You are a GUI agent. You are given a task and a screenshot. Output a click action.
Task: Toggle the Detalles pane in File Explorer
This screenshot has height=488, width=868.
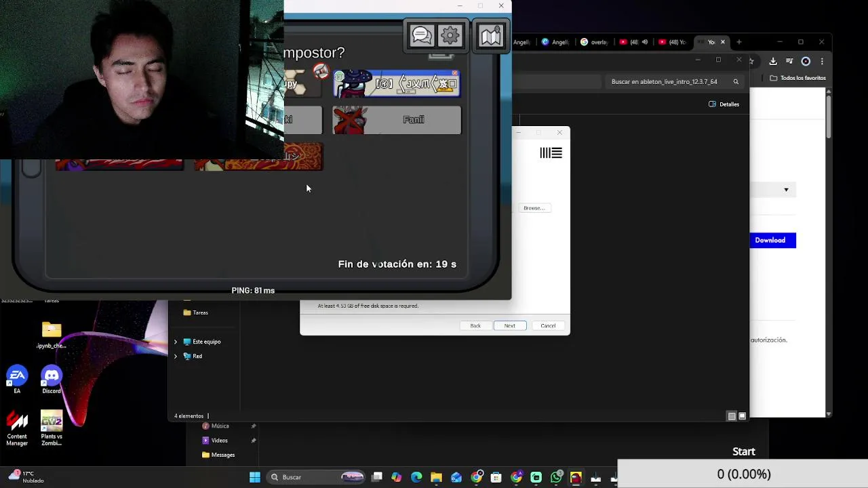coord(724,104)
